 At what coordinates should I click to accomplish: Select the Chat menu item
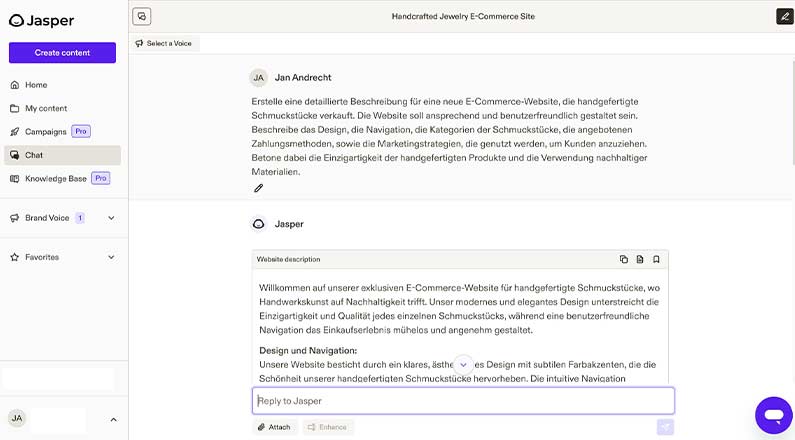[x=62, y=155]
